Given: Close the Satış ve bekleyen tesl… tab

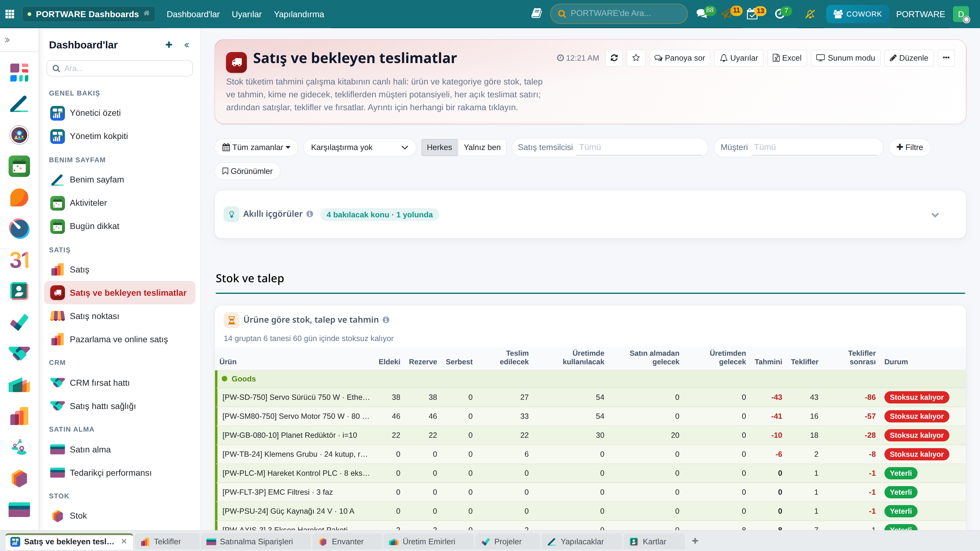Looking at the screenshot, I should [x=124, y=541].
